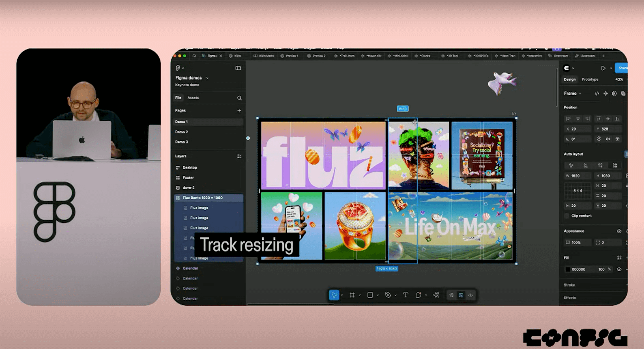Open the File tab in left panel

(x=178, y=98)
